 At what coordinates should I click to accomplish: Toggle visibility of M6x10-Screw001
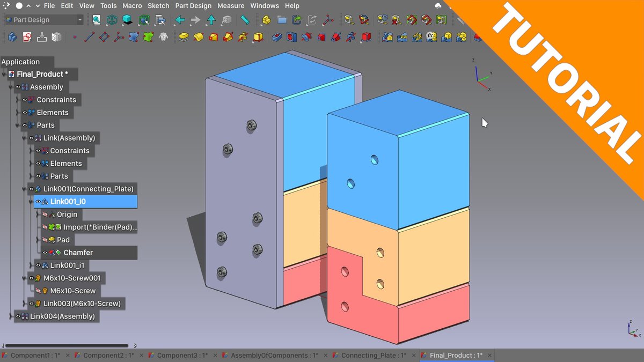(32, 278)
